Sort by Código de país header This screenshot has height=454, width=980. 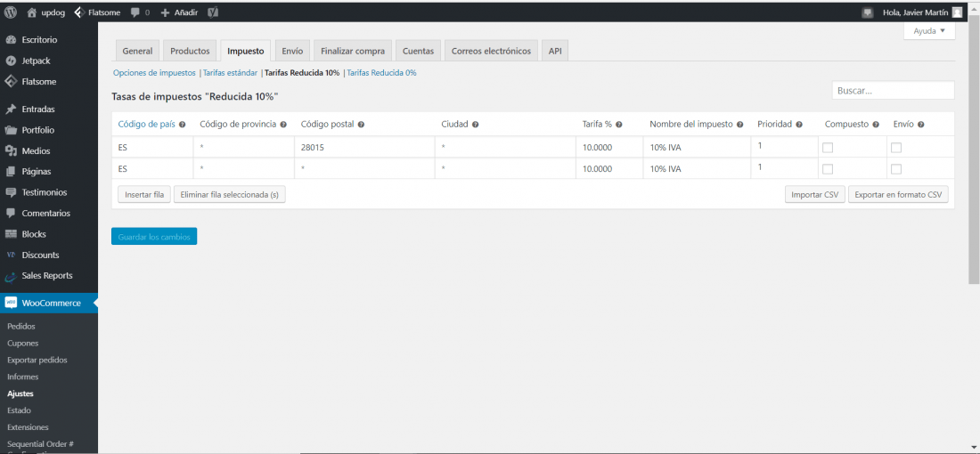click(x=148, y=125)
